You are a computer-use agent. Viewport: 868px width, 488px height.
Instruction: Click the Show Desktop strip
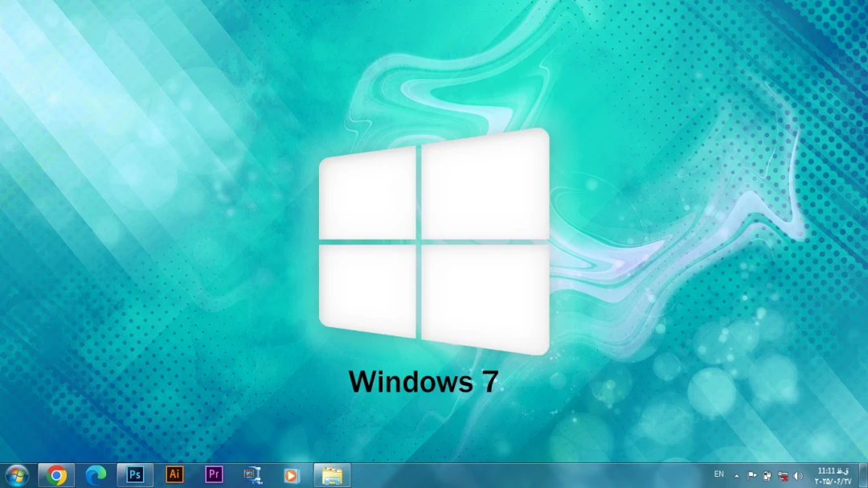[x=863, y=475]
